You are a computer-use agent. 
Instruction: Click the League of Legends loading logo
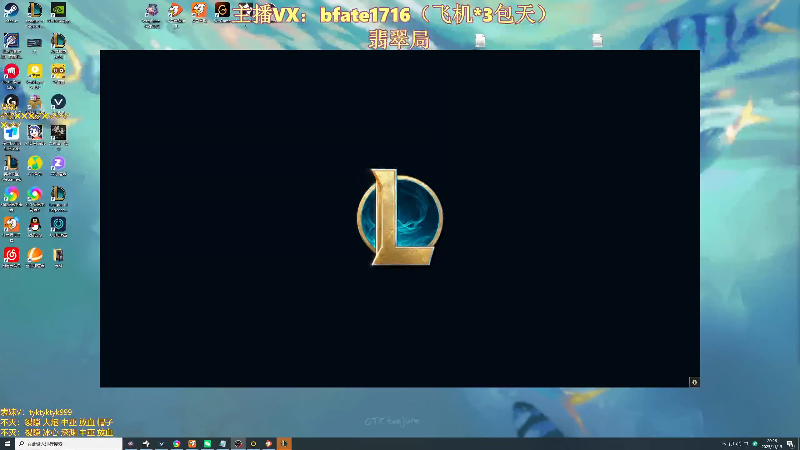pos(400,217)
